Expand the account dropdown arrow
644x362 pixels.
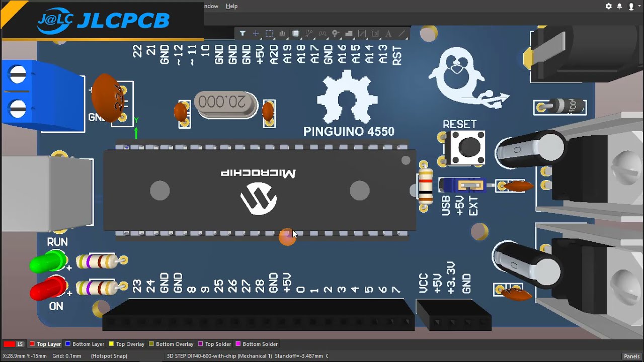[639, 7]
